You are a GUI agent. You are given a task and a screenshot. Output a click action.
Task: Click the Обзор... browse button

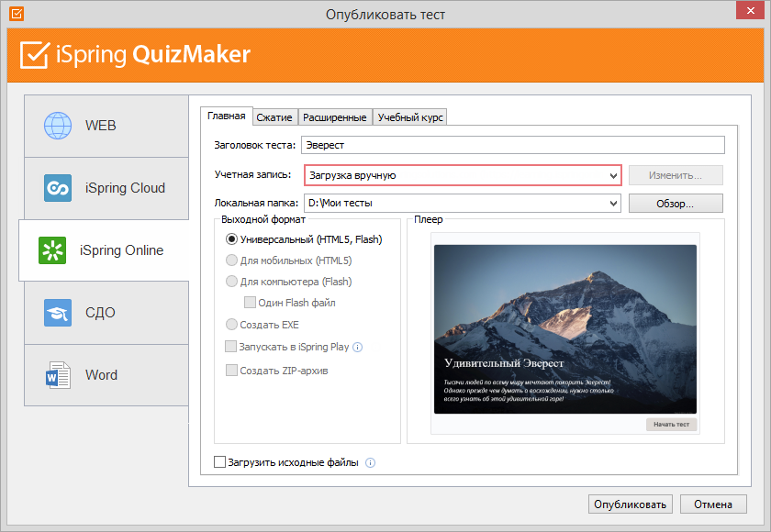pyautogui.click(x=676, y=204)
